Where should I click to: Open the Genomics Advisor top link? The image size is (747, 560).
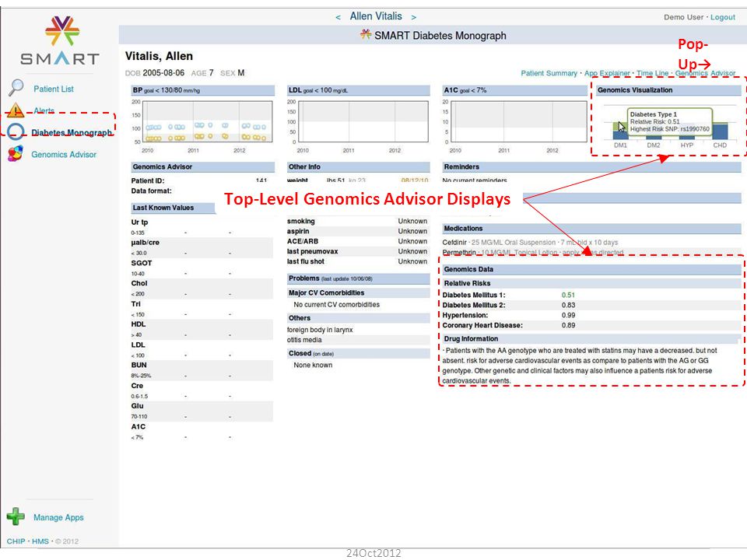(705, 73)
